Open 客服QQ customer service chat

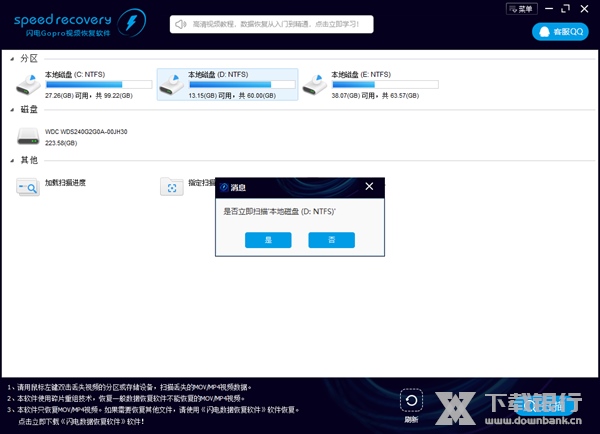(x=560, y=32)
